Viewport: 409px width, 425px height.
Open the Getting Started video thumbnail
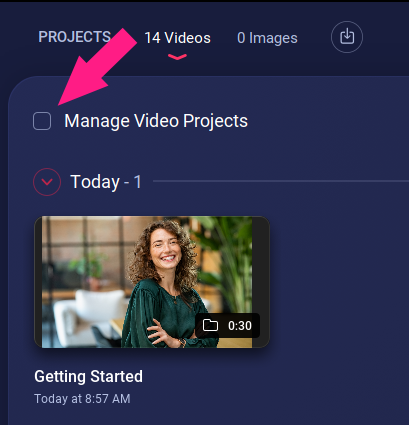coord(152,282)
